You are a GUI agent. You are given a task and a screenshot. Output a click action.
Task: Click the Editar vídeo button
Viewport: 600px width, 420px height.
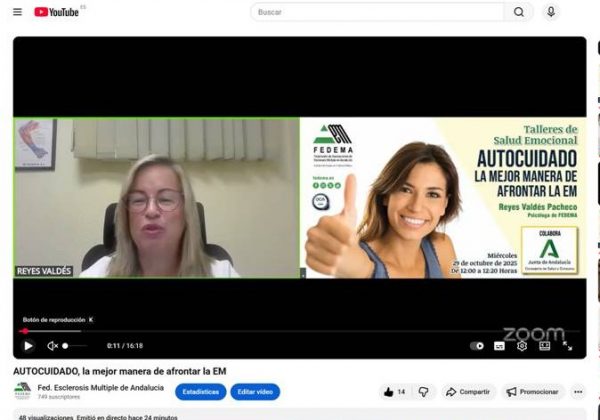(255, 392)
